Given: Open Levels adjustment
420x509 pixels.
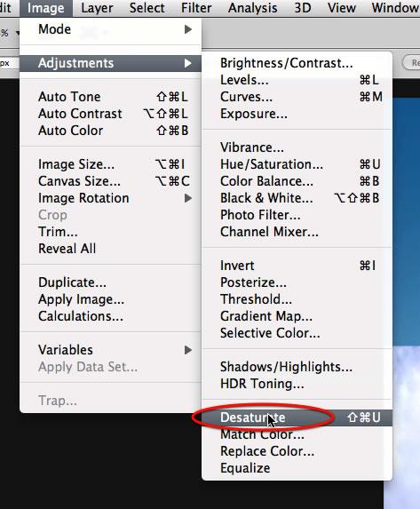Looking at the screenshot, I should point(297,80).
